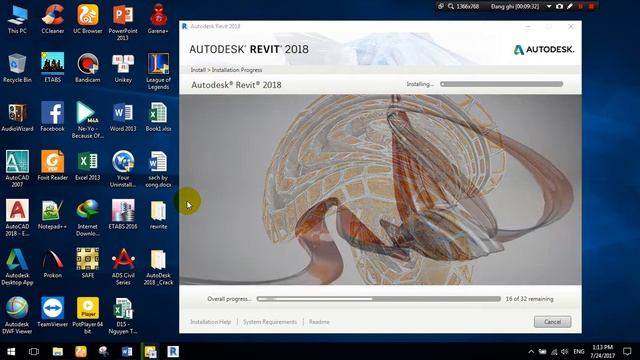Open UC Browser from the taskbar
This screenshot has height=360, width=640.
(x=80, y=351)
